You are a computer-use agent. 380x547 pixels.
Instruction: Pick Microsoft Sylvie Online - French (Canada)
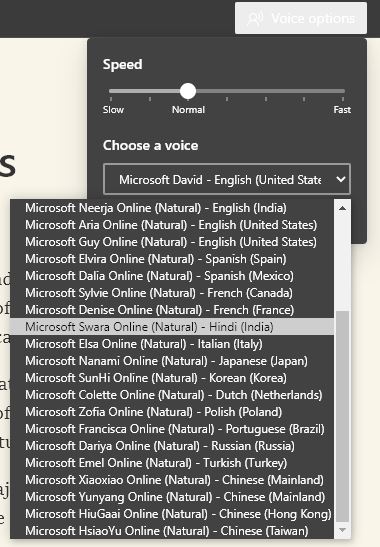point(172,293)
